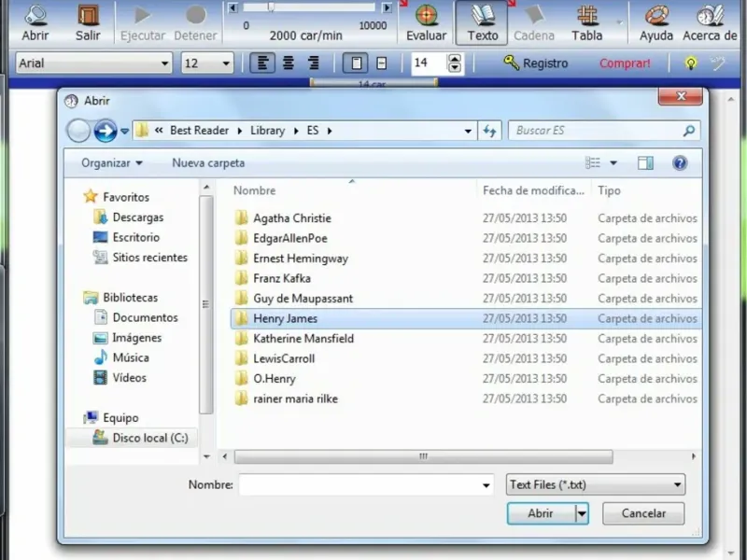Increment the 14 characters stepper
The image size is (747, 560).
coord(455,58)
